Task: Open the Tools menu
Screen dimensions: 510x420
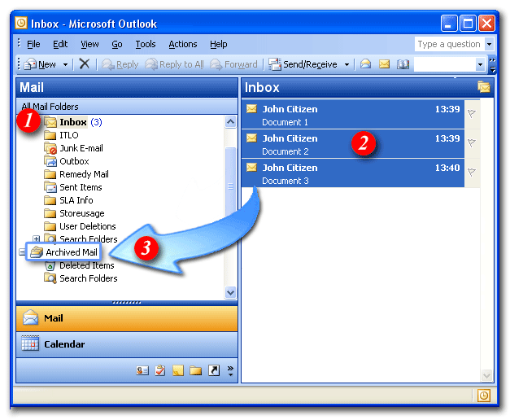Action: [x=146, y=44]
